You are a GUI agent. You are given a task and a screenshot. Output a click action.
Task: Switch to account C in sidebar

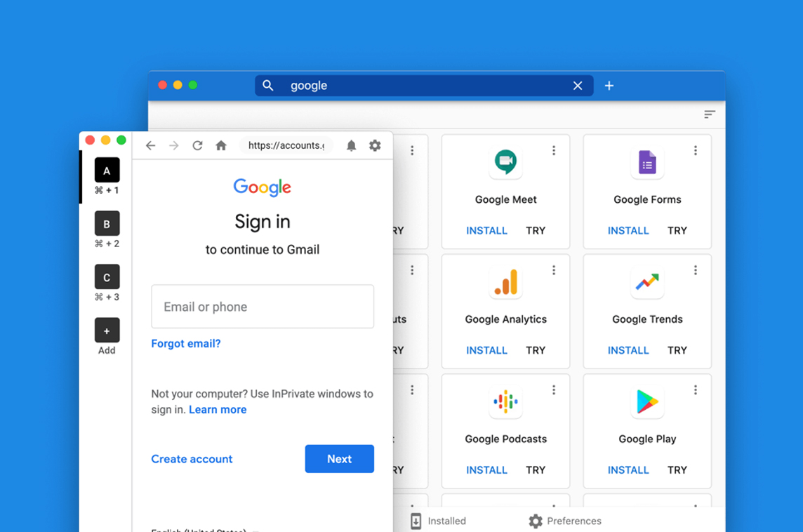point(107,277)
